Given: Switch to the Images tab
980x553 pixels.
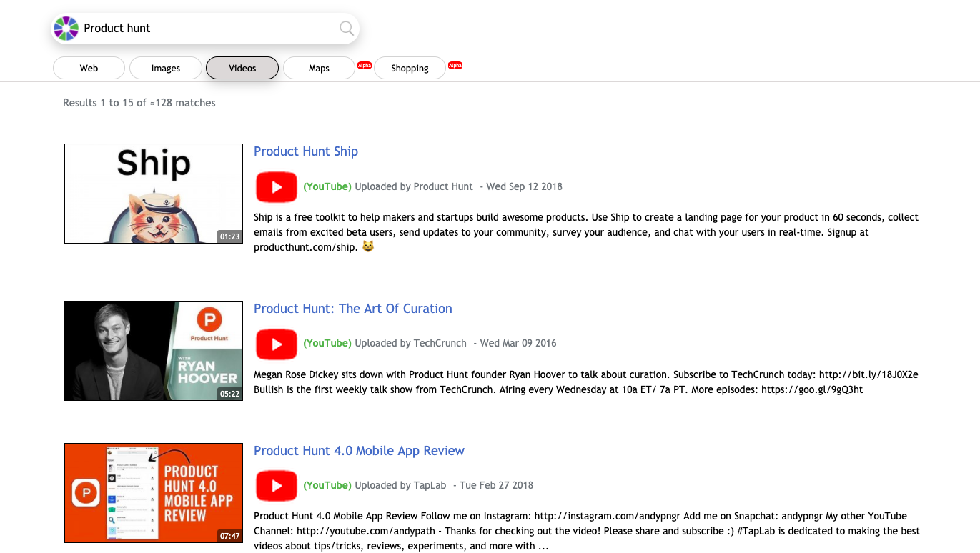Looking at the screenshot, I should click(x=165, y=68).
